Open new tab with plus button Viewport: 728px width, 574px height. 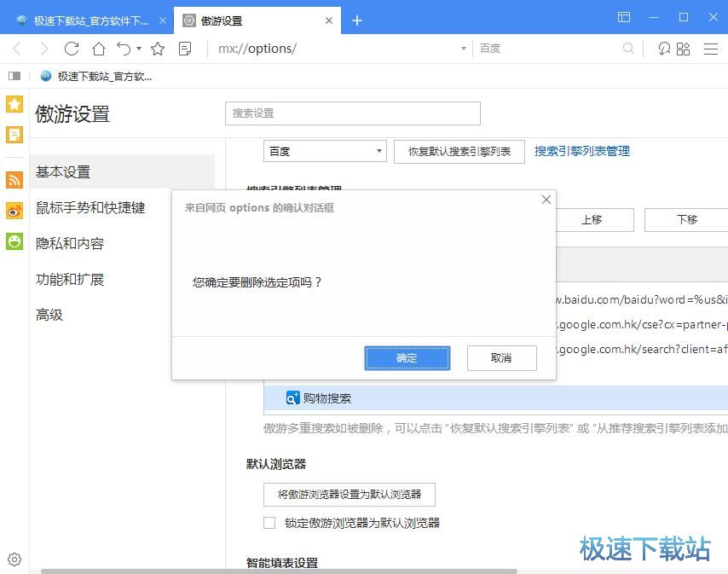(356, 20)
